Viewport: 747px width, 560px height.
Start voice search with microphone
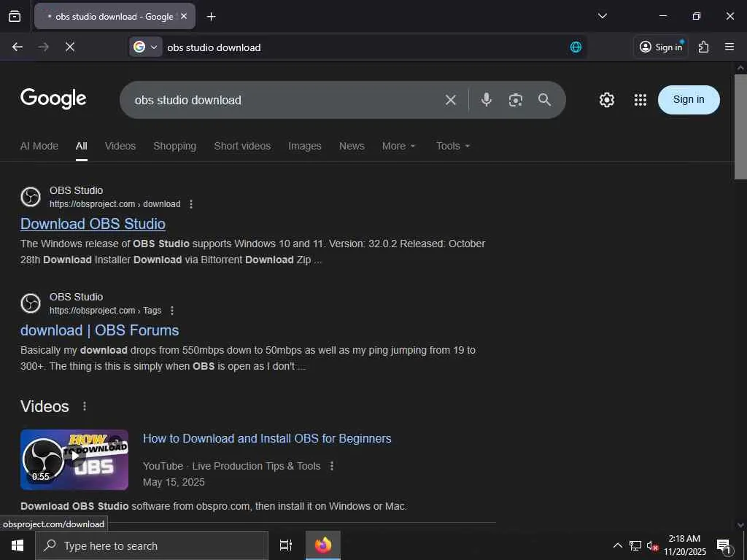[x=486, y=99]
